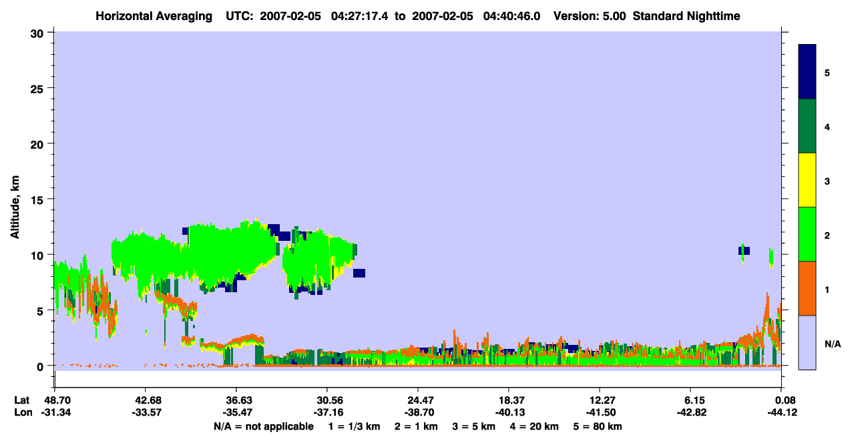Click the lavender N/A colorbar segment
The height and width of the screenshot is (445, 868).
[807, 342]
